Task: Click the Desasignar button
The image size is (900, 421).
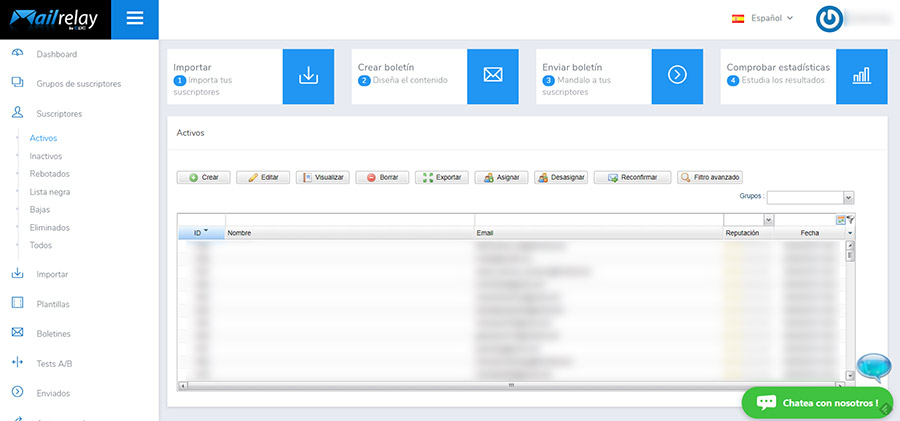Action: click(x=561, y=177)
